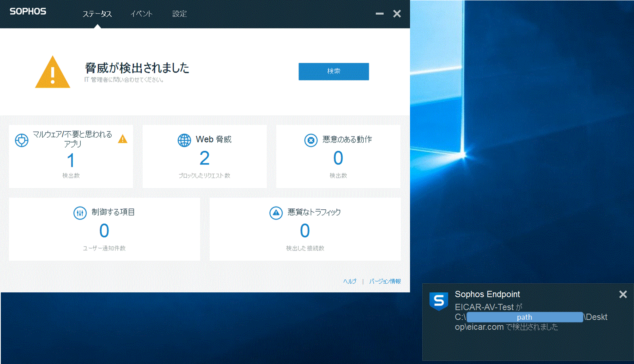Click the SOPHOS logo in header
The image size is (634, 364).
28,11
